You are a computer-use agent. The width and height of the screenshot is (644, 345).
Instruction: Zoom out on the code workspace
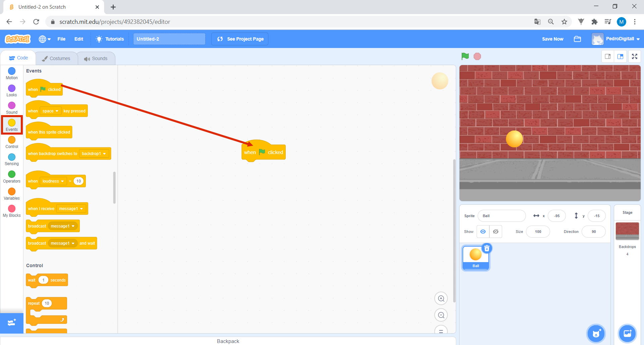441,315
